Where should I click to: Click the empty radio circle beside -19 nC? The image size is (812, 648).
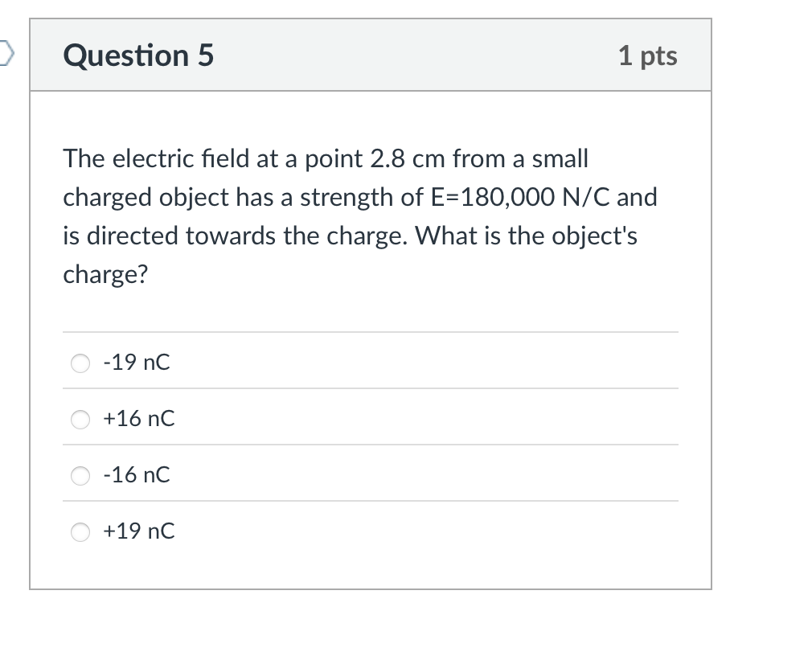80,363
